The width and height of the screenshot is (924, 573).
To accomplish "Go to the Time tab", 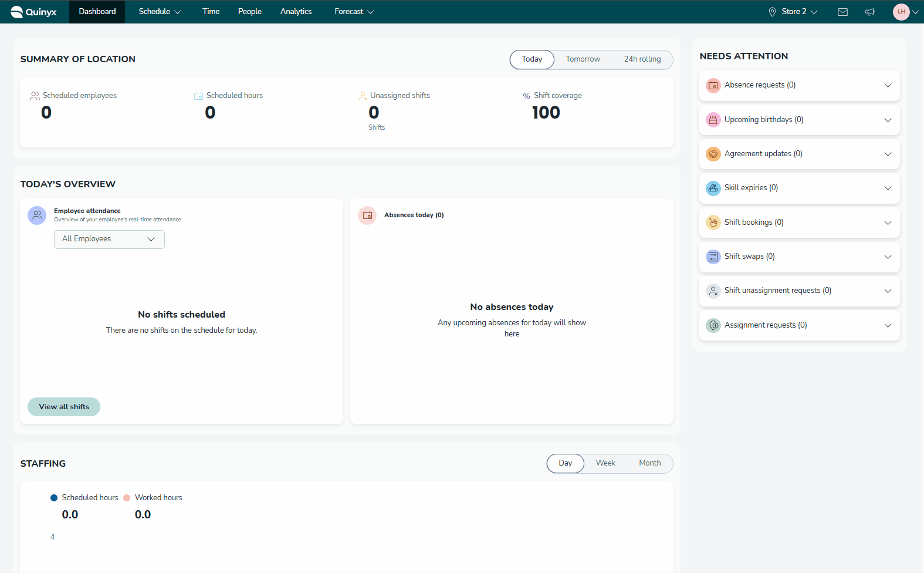I will [x=211, y=12].
